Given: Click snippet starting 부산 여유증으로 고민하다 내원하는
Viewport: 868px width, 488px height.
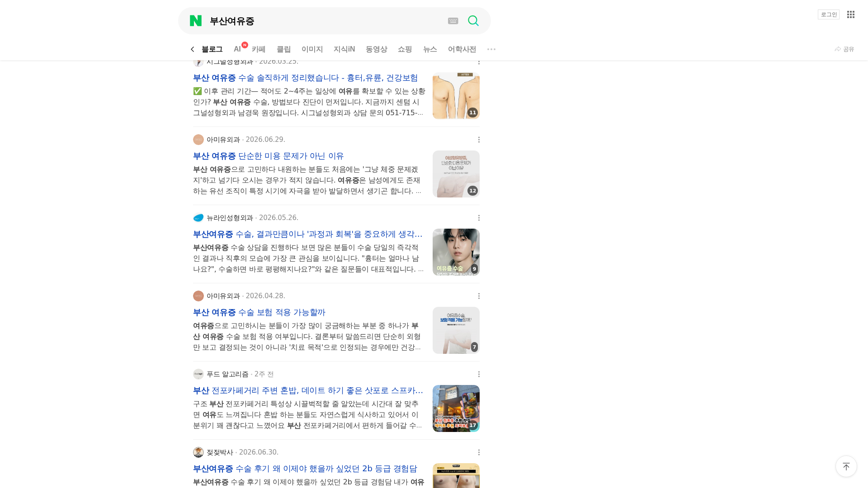Looking at the screenshot, I should pos(308,180).
